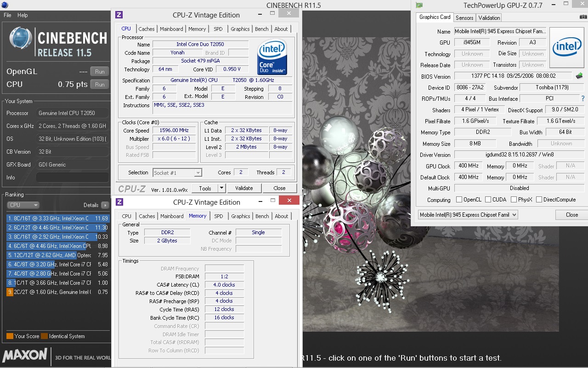Image resolution: width=588 pixels, height=368 pixels.
Task: Click the Cinebench sphere logo
Action: pyautogui.click(x=21, y=39)
